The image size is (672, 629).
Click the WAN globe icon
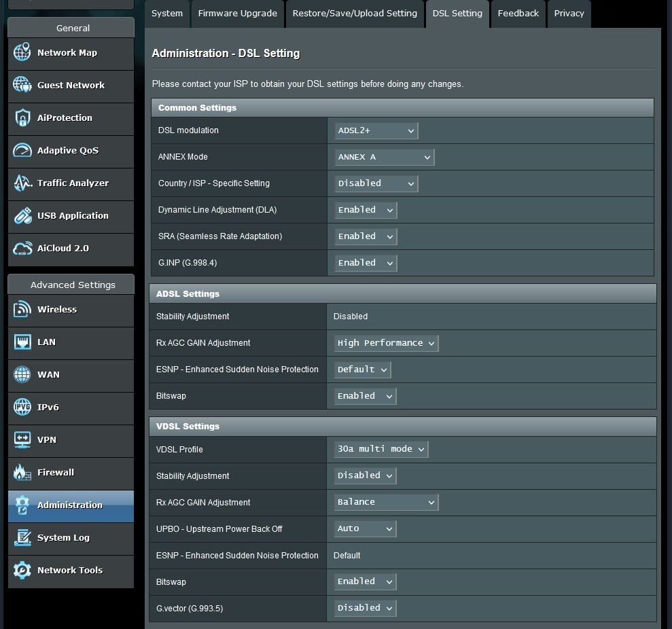tap(22, 374)
